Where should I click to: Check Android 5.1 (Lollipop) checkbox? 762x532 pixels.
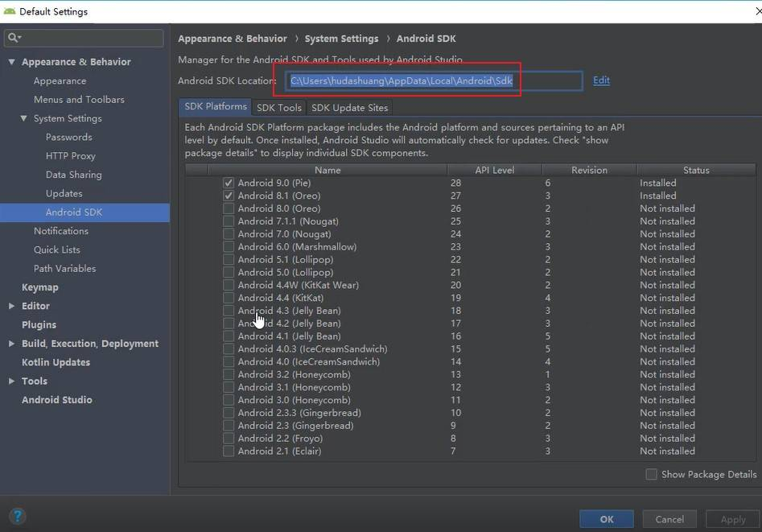[x=229, y=260]
